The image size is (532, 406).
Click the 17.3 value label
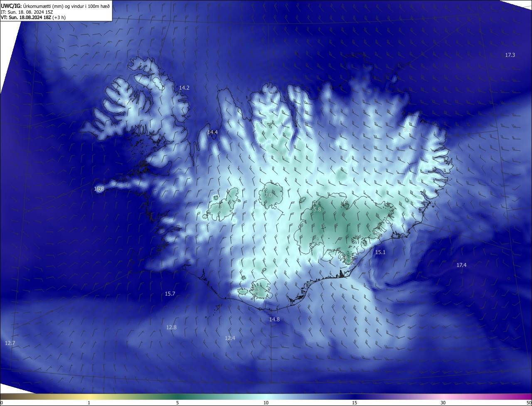(x=510, y=55)
